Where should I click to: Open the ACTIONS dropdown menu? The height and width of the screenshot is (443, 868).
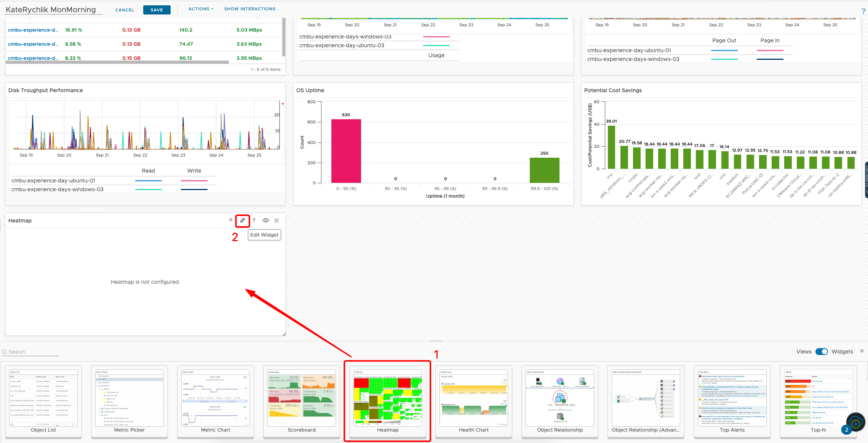coord(201,8)
